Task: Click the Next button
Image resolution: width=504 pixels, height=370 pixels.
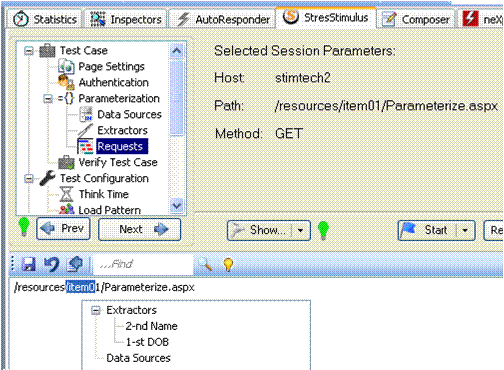Action: tap(140, 229)
